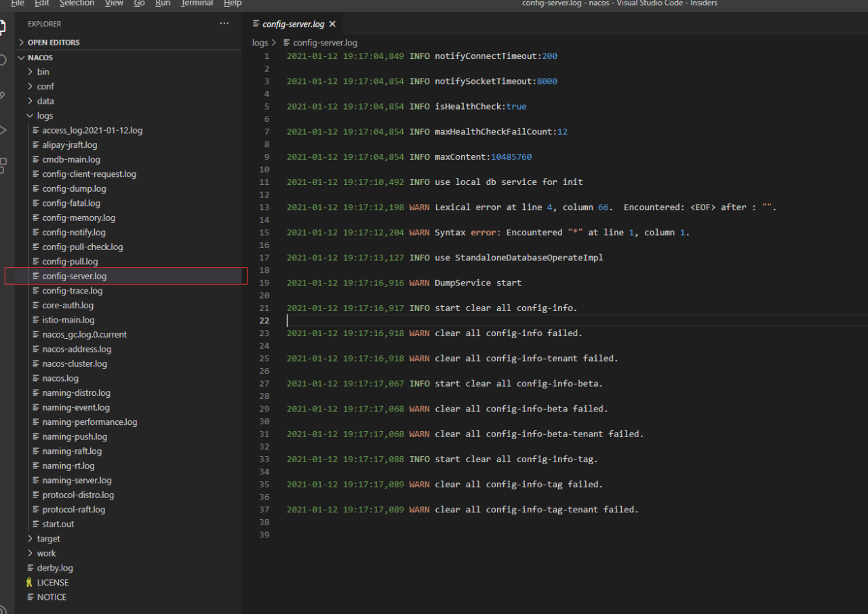Image resolution: width=868 pixels, height=614 pixels.
Task: Click the config-server.log breadcrumb segment
Action: tap(325, 43)
